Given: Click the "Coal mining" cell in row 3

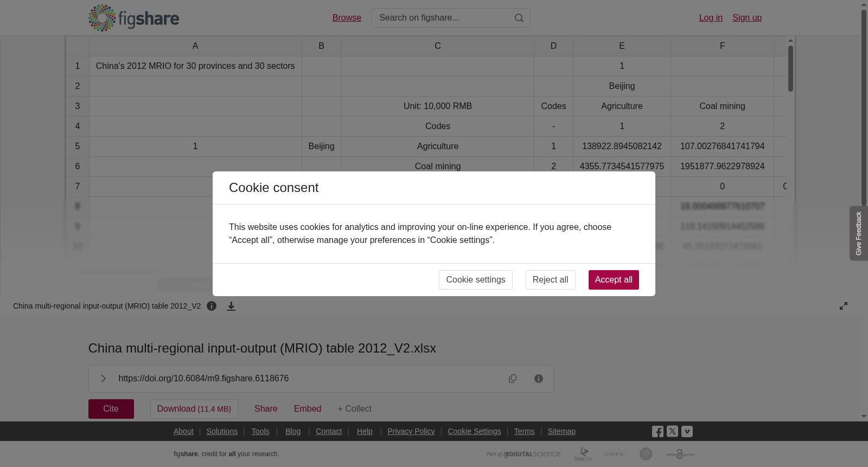Looking at the screenshot, I should pyautogui.click(x=723, y=106).
